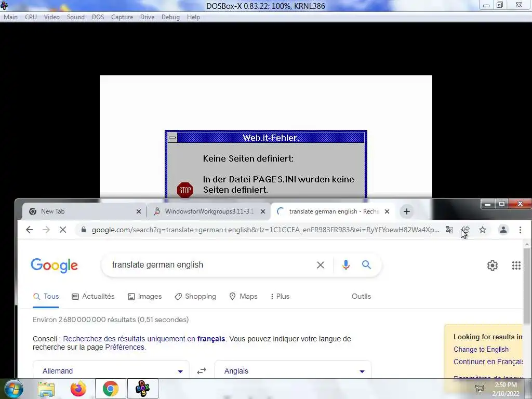
Task: Open the Google apps grid
Action: [516, 265]
